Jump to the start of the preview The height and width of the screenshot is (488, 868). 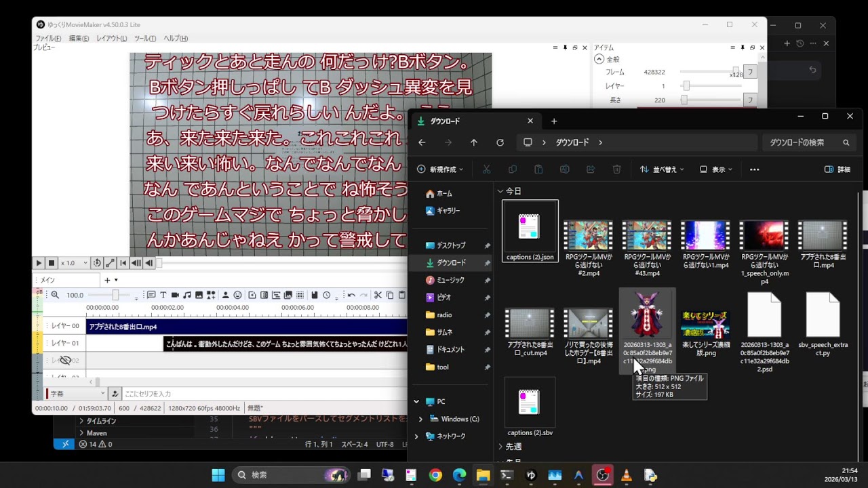[123, 263]
